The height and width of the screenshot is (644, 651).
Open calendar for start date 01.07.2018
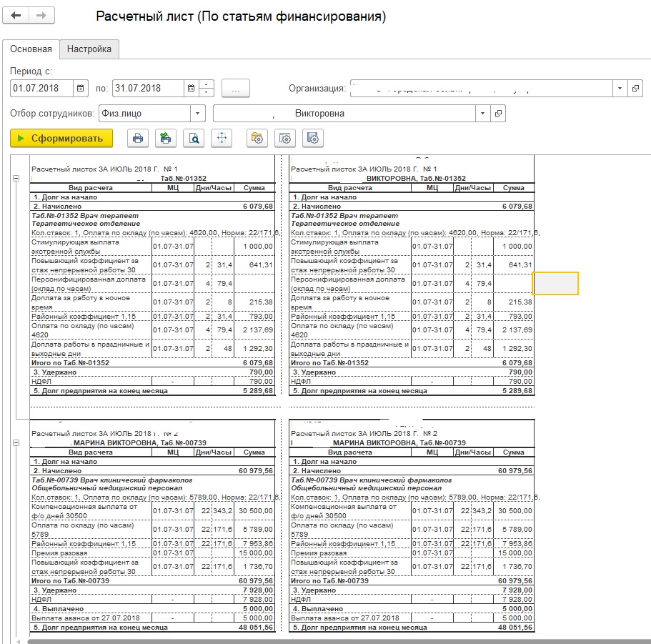pyautogui.click(x=81, y=88)
